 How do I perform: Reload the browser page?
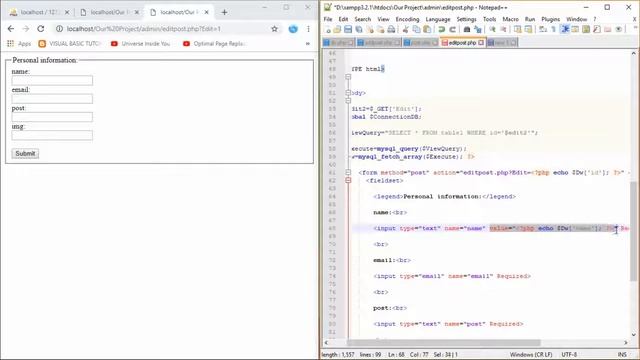[x=40, y=29]
